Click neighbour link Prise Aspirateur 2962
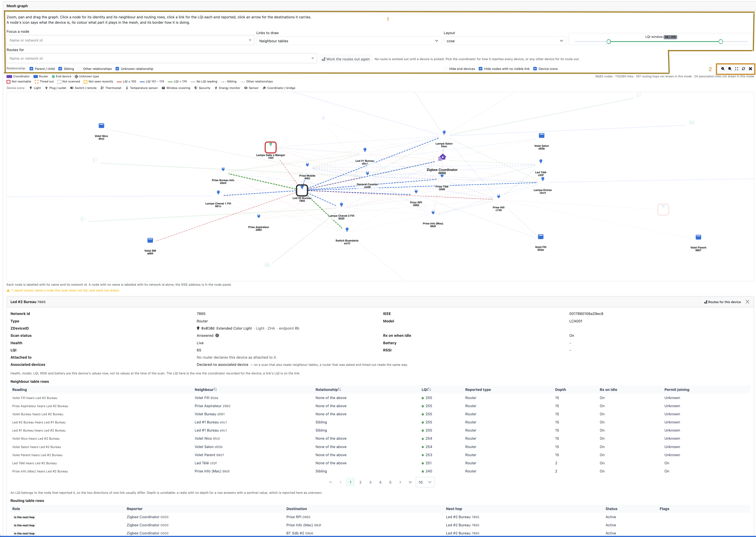Screen dimensions: 756x537 tap(212, 406)
